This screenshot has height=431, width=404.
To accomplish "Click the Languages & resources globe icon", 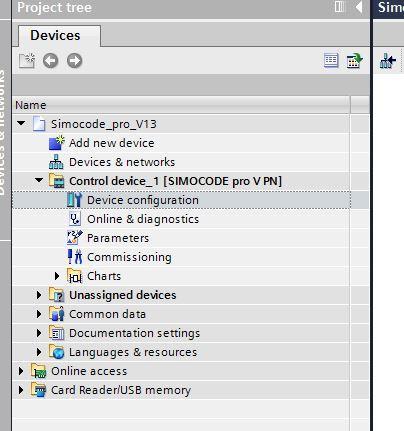I will pos(57,352).
